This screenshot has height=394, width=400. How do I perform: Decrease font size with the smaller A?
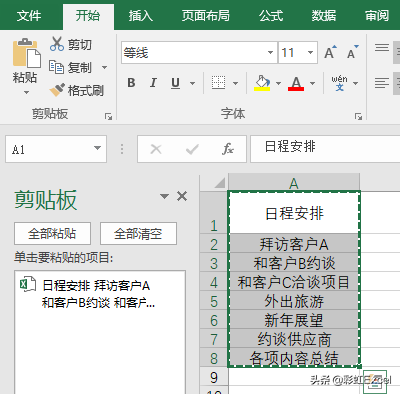point(353,52)
